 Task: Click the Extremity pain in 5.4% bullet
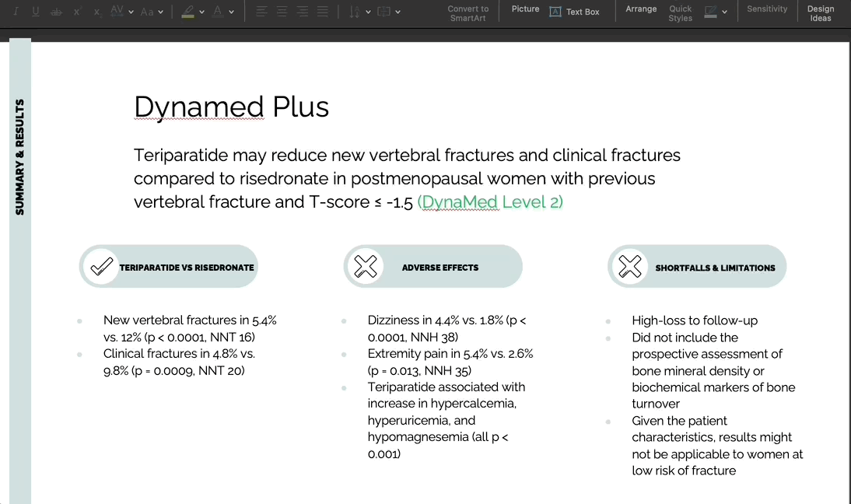coord(450,362)
